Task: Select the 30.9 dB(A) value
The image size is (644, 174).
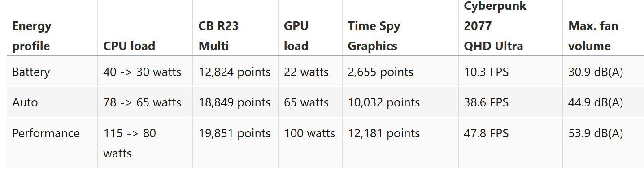Action: pyautogui.click(x=596, y=72)
